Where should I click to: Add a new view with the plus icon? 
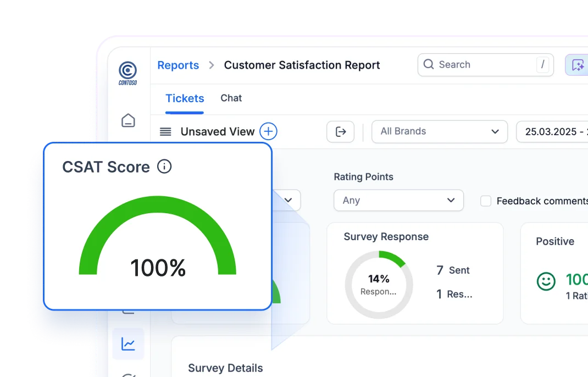click(269, 131)
